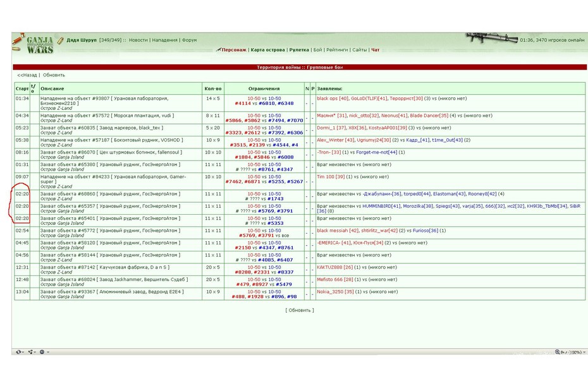Click the Ограничения column header

pyautogui.click(x=264, y=89)
